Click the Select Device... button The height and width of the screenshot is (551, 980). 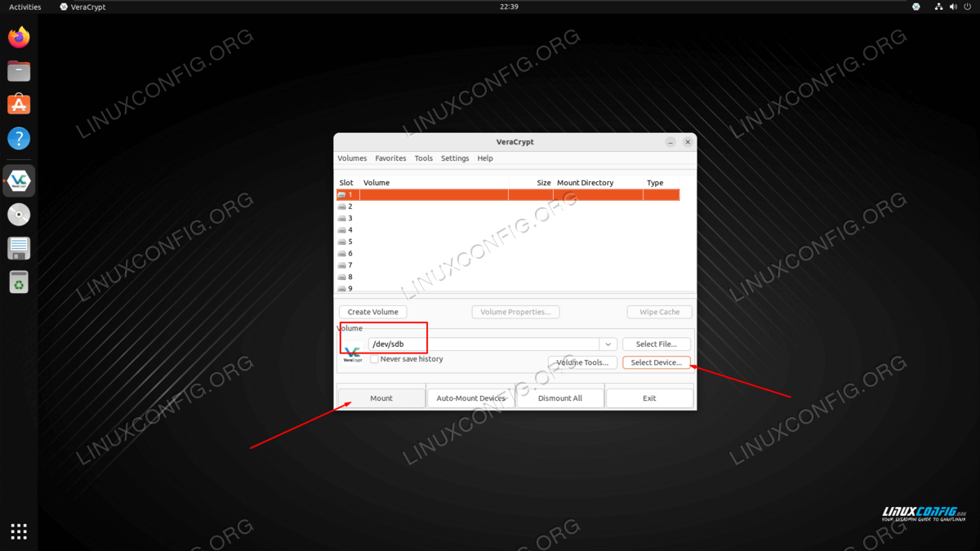pyautogui.click(x=657, y=362)
